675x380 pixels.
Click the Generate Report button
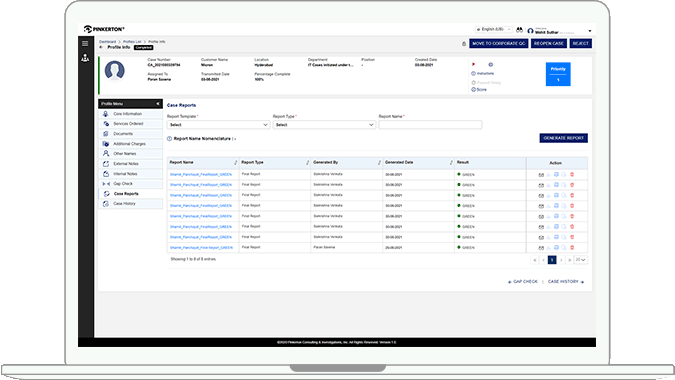click(x=564, y=138)
